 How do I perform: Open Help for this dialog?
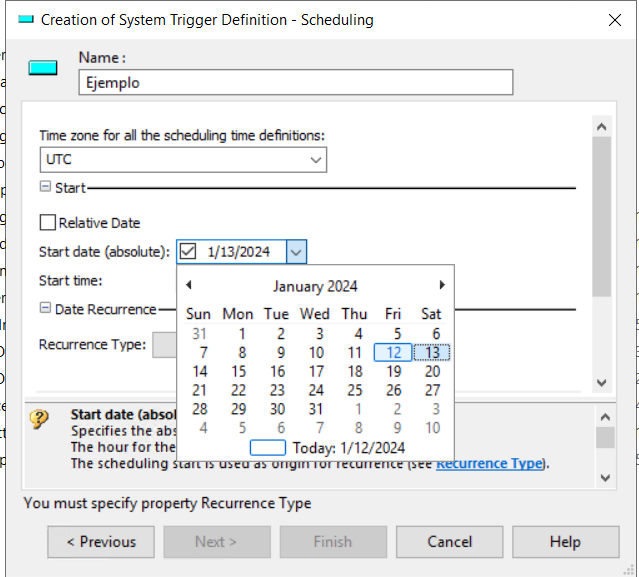click(x=566, y=542)
